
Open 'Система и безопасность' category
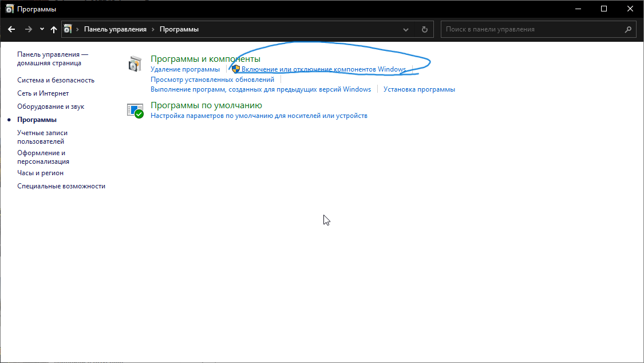[x=56, y=80]
